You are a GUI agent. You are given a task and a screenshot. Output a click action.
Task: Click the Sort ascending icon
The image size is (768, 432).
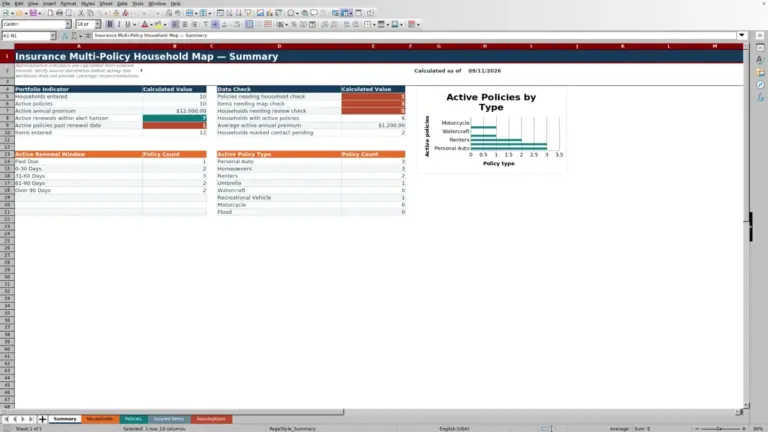point(230,13)
